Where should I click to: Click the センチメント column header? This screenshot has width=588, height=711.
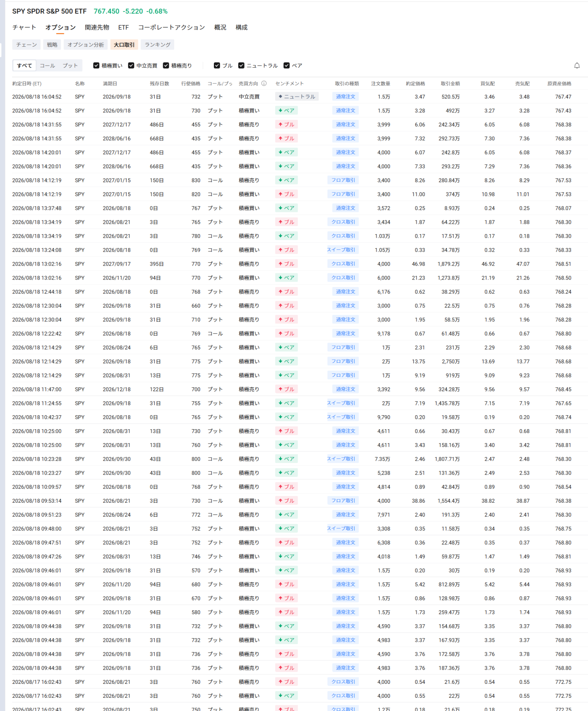[290, 83]
